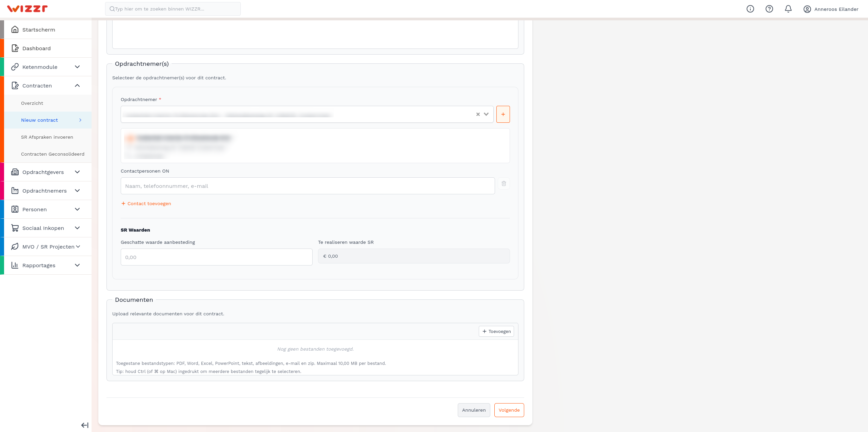
Task: Collapse the Contracten menu
Action: click(x=77, y=85)
